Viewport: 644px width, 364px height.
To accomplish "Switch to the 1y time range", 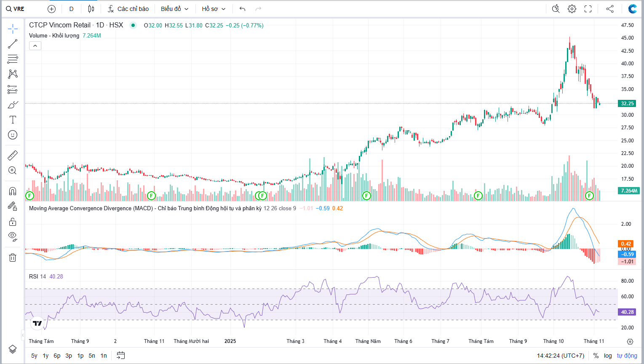I will pyautogui.click(x=45, y=356).
